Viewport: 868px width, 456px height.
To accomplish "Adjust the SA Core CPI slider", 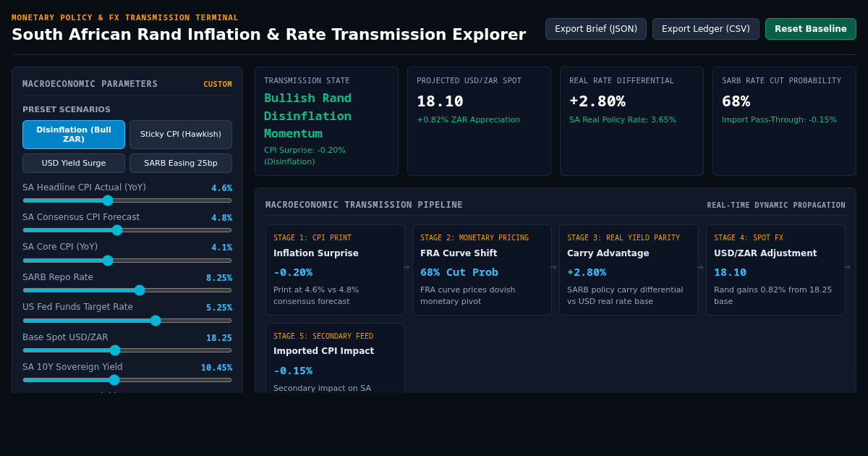I will 127,261.
